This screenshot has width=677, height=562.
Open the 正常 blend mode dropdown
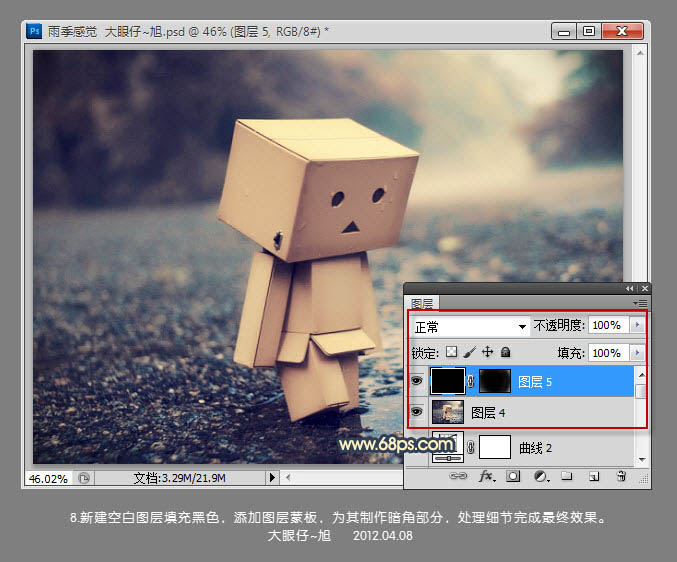[470, 327]
